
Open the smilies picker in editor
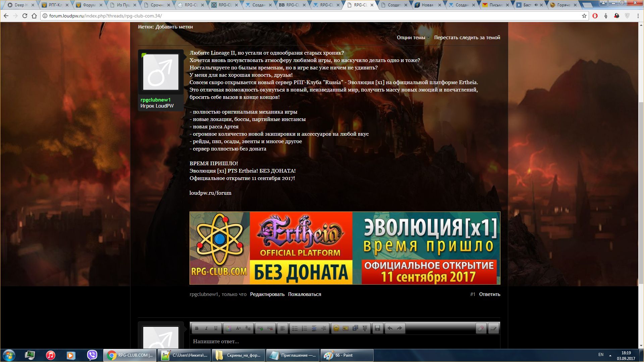coord(336,328)
